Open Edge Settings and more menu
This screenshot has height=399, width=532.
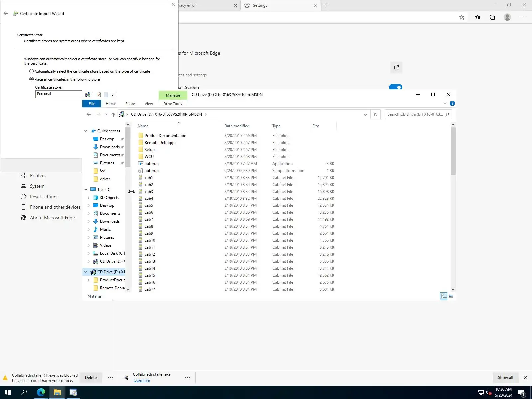pyautogui.click(x=523, y=17)
